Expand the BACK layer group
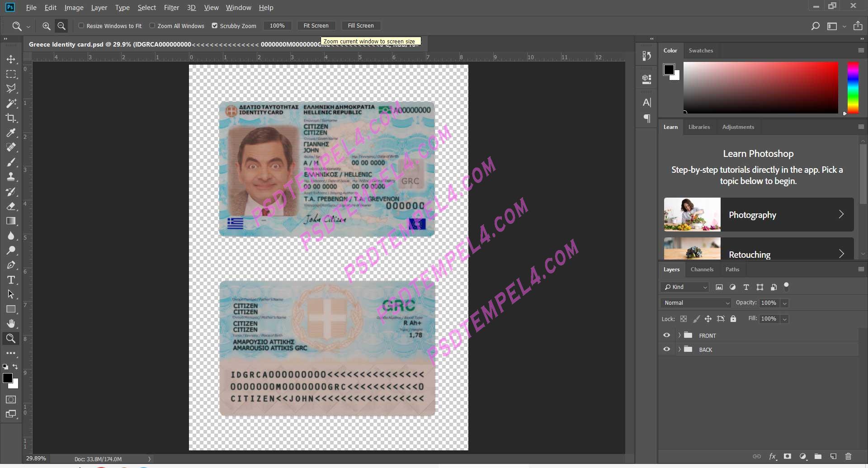The width and height of the screenshot is (868, 468). pos(680,350)
